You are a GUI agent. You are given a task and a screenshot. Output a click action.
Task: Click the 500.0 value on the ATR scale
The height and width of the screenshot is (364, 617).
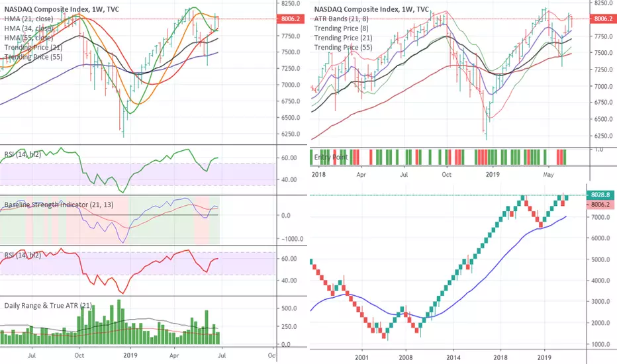point(289,308)
